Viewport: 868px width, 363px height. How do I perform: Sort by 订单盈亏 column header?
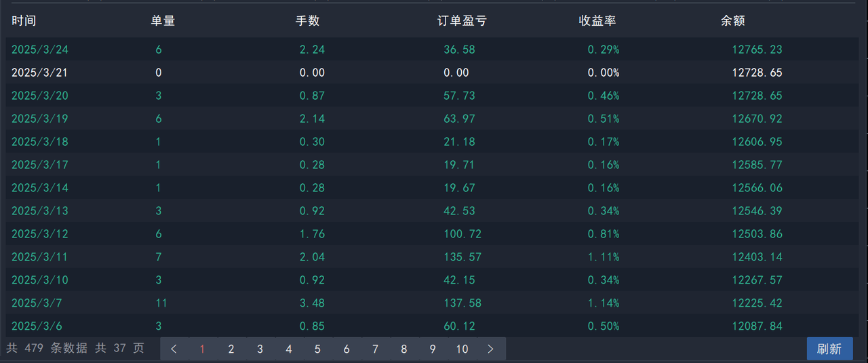click(462, 21)
